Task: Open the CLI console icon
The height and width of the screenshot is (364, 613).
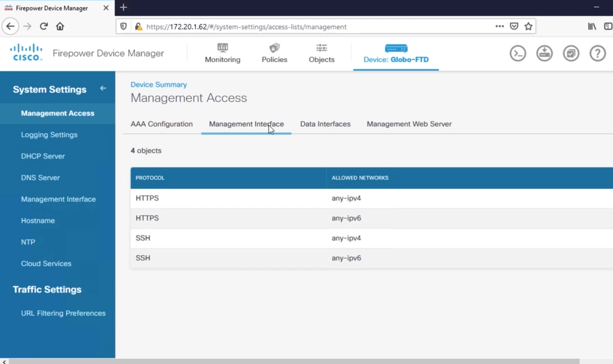Action: [518, 53]
